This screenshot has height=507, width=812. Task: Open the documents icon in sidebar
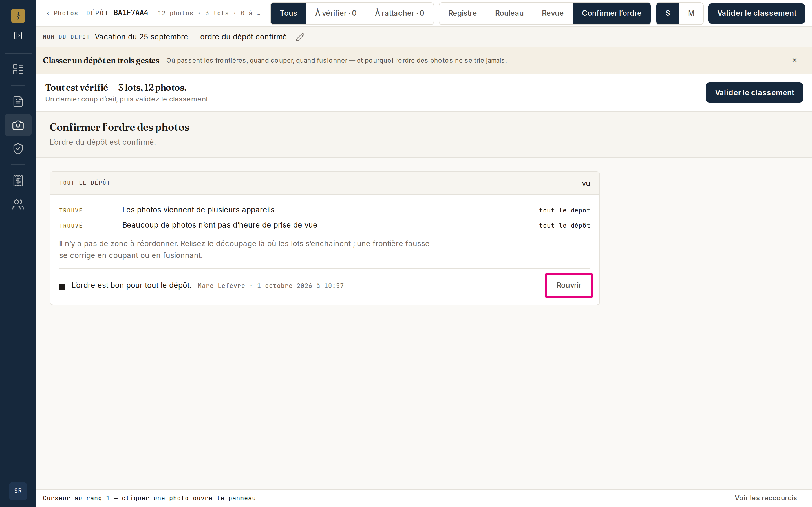pyautogui.click(x=18, y=101)
